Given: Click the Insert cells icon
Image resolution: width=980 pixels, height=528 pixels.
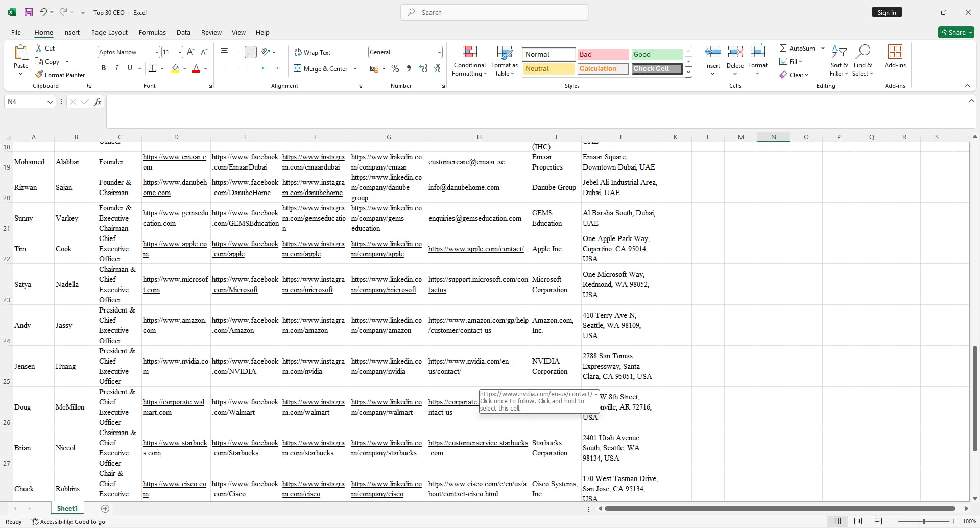Looking at the screenshot, I should pyautogui.click(x=713, y=52).
